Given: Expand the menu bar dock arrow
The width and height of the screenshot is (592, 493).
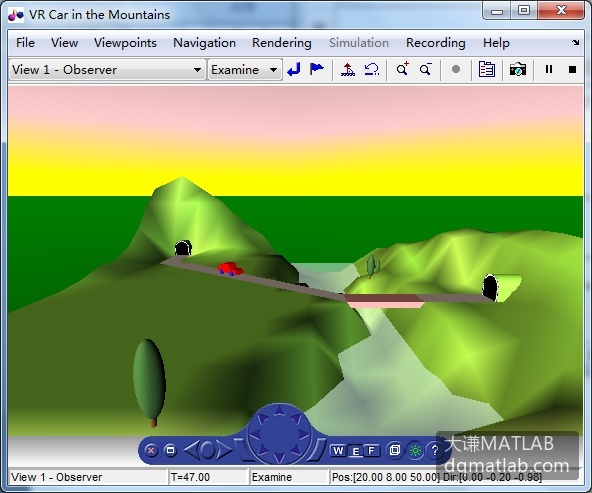Looking at the screenshot, I should pyautogui.click(x=576, y=43).
